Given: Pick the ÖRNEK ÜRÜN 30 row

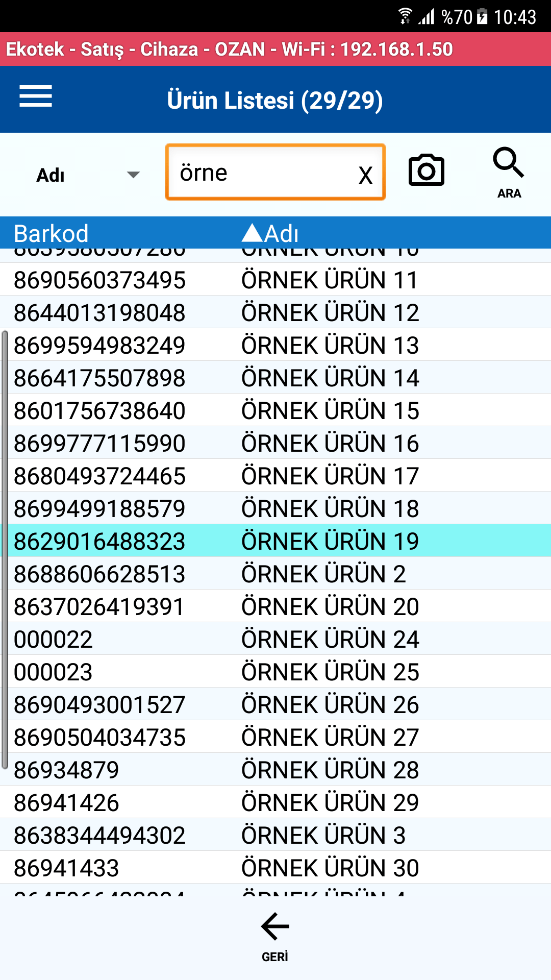Looking at the screenshot, I should 275,868.
